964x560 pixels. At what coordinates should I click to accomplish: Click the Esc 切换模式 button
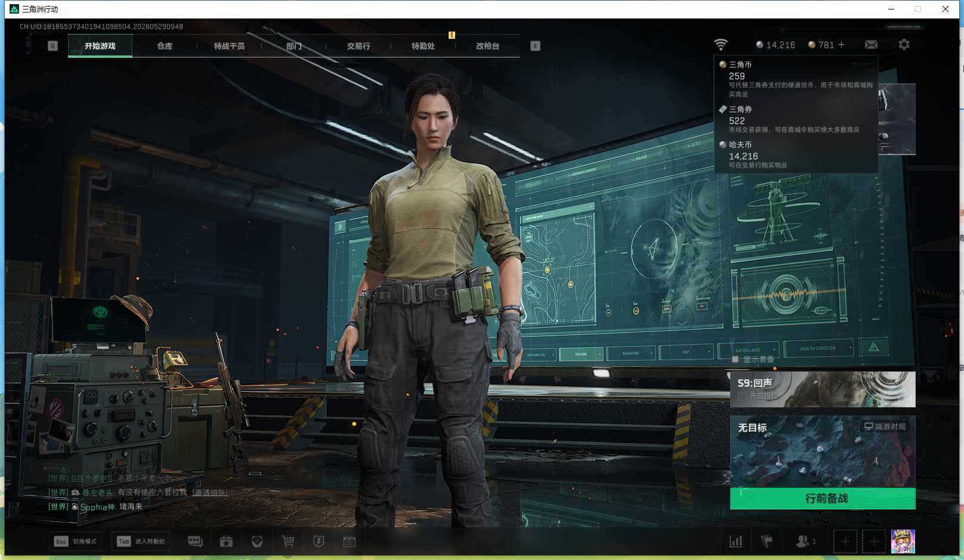(x=76, y=542)
